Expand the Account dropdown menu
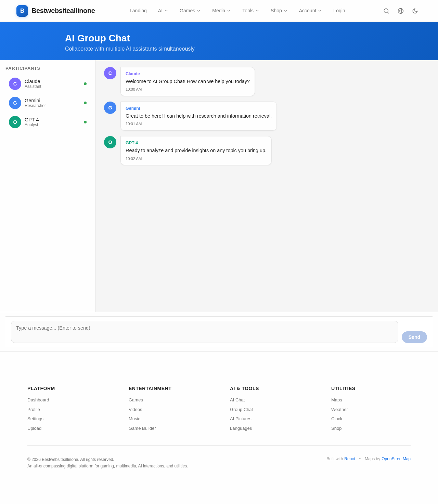Viewport: 438px width, 504px height. [310, 11]
